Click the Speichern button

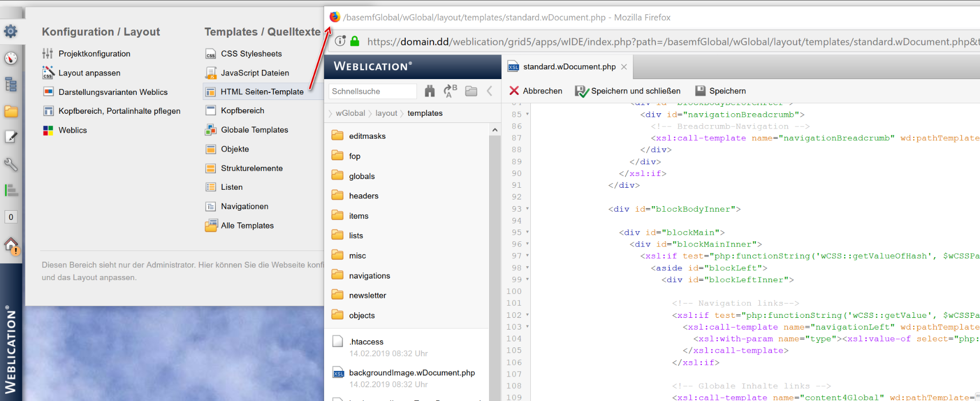tap(720, 91)
